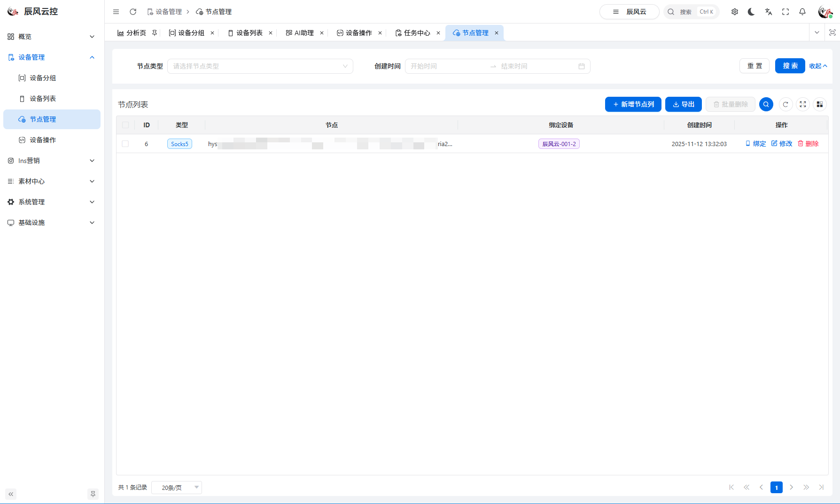The width and height of the screenshot is (840, 504).
Task: Open the notification bell
Action: pos(802,12)
